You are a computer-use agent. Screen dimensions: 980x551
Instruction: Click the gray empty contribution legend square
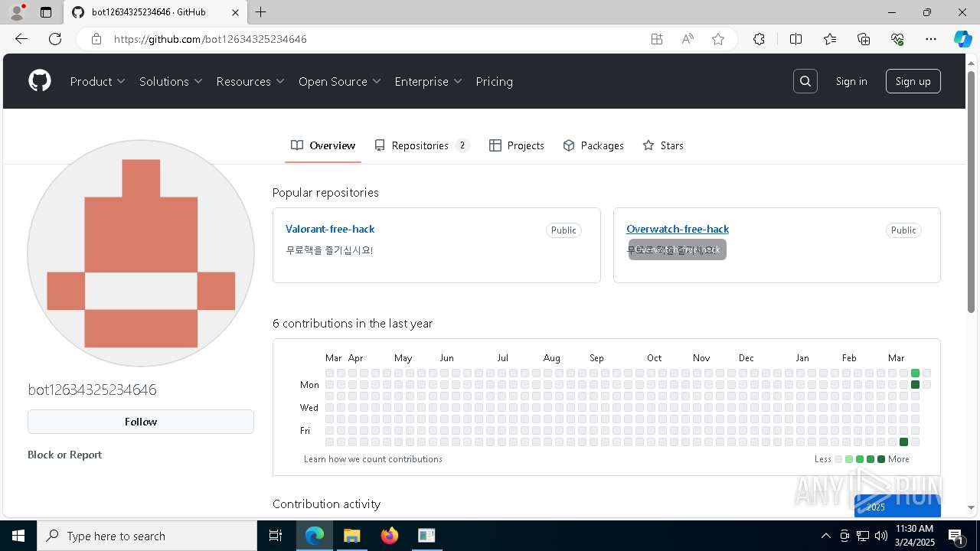point(838,459)
